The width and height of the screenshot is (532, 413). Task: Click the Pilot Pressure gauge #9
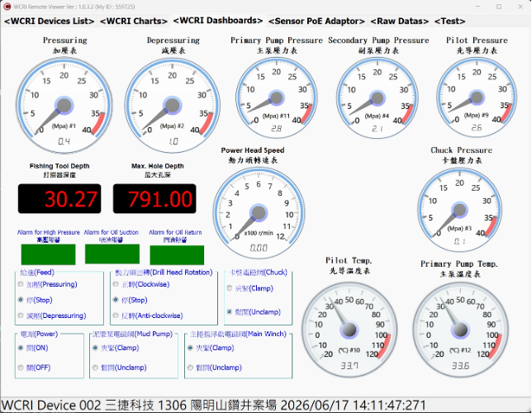tap(477, 97)
